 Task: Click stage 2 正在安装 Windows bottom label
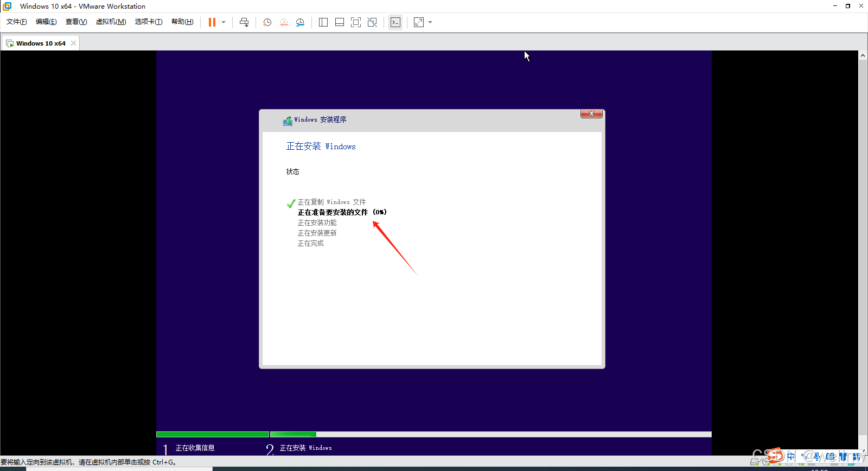(306, 448)
